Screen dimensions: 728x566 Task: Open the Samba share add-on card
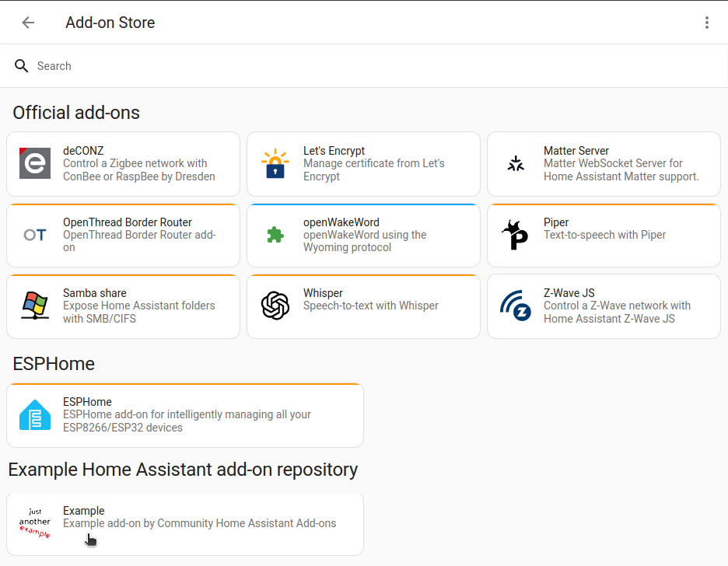pos(123,306)
